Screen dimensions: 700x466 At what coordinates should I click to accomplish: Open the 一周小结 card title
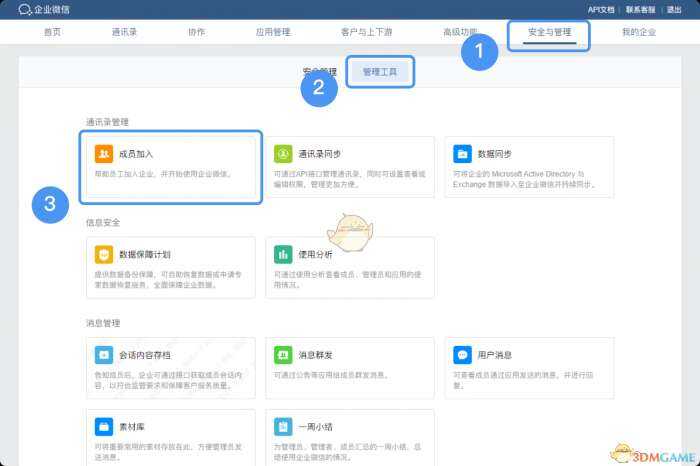(315, 427)
